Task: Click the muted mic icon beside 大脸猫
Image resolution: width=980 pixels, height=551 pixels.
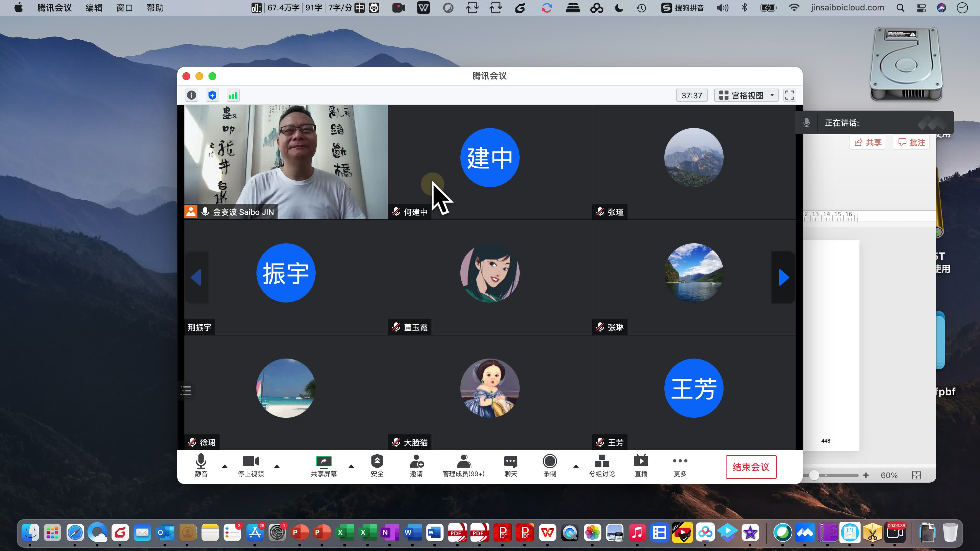Action: [x=396, y=442]
